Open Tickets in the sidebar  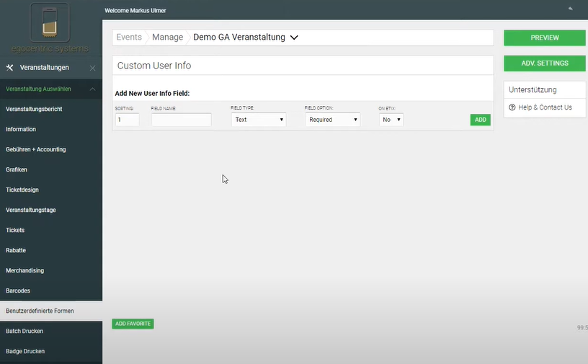tap(15, 230)
